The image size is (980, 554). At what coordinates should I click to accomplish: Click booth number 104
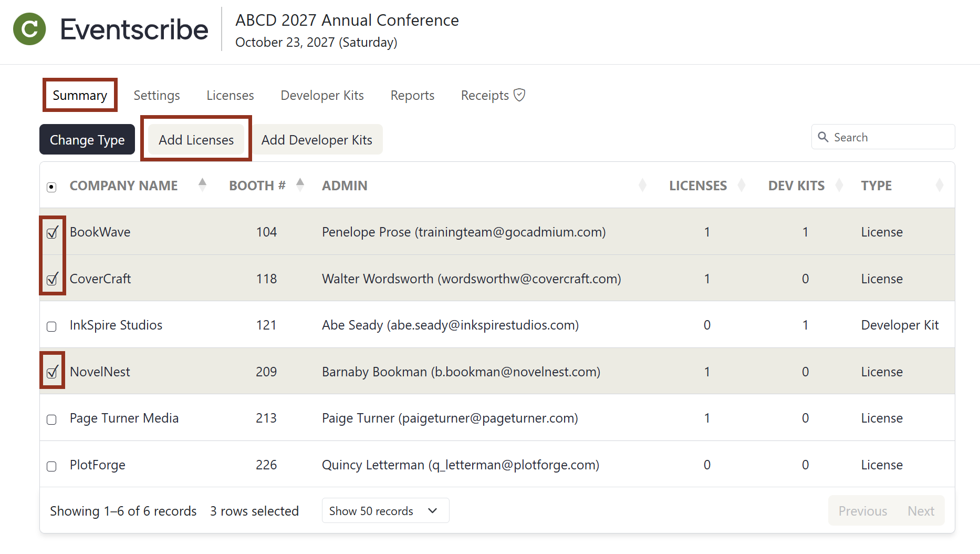pyautogui.click(x=266, y=232)
